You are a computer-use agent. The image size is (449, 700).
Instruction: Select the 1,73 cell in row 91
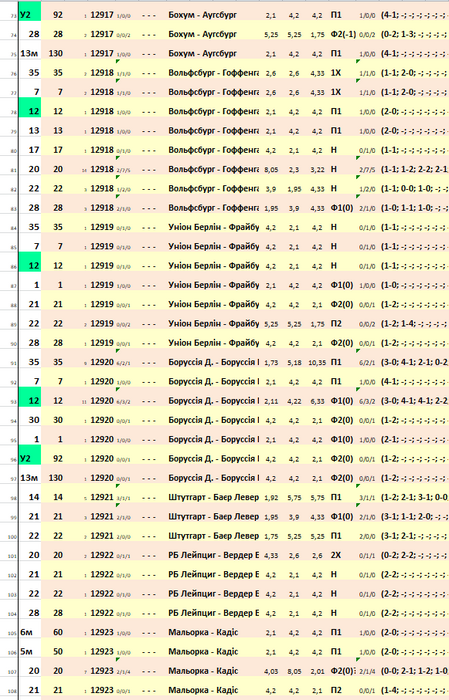271,362
